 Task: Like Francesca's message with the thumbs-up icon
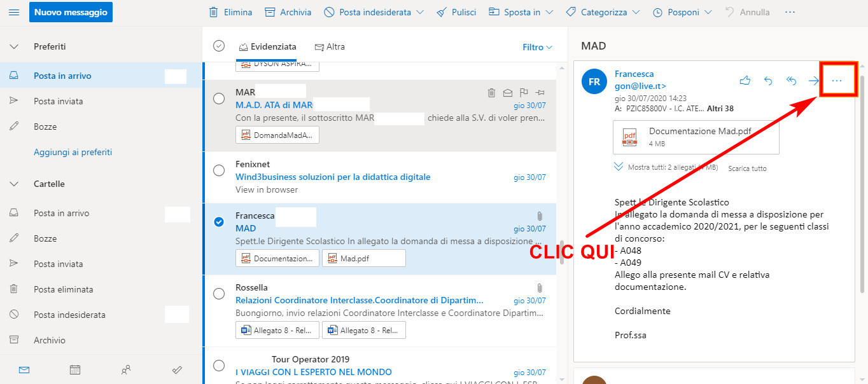[745, 81]
